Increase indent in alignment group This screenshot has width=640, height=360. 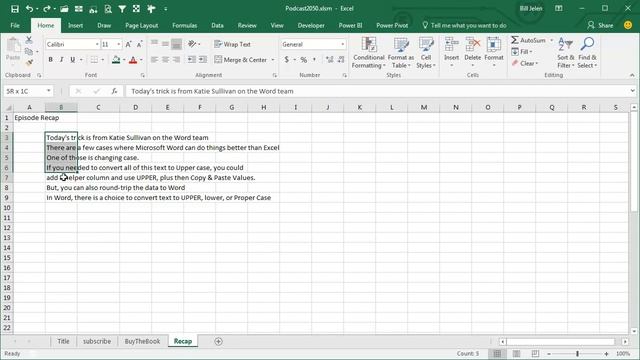click(x=202, y=60)
